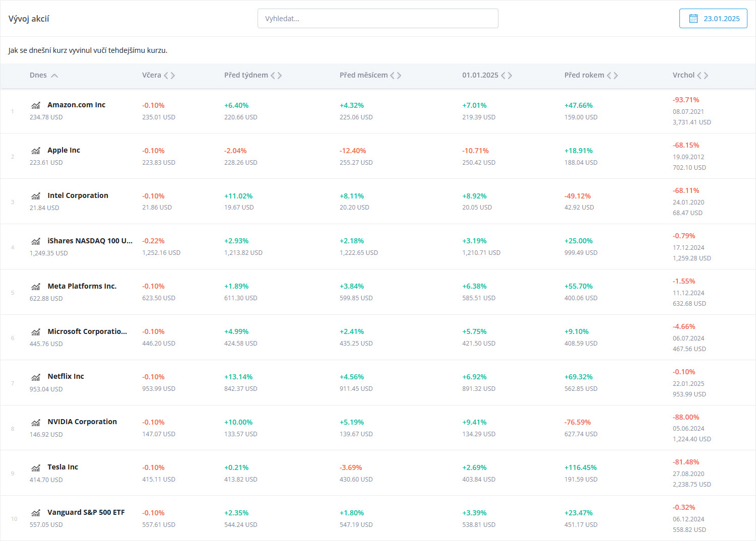The image size is (756, 541).
Task: Select NVIDIA +10.00% weekly change
Action: pos(238,422)
